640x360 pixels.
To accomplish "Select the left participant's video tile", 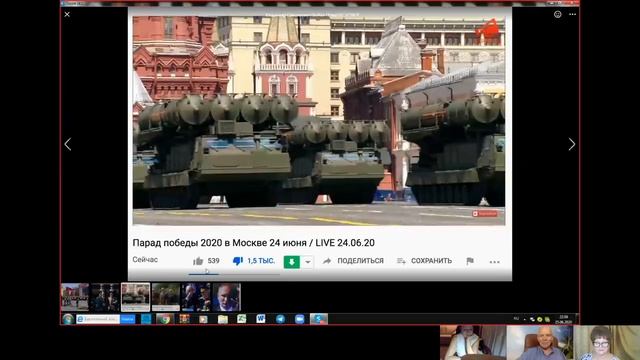I will click(473, 342).
